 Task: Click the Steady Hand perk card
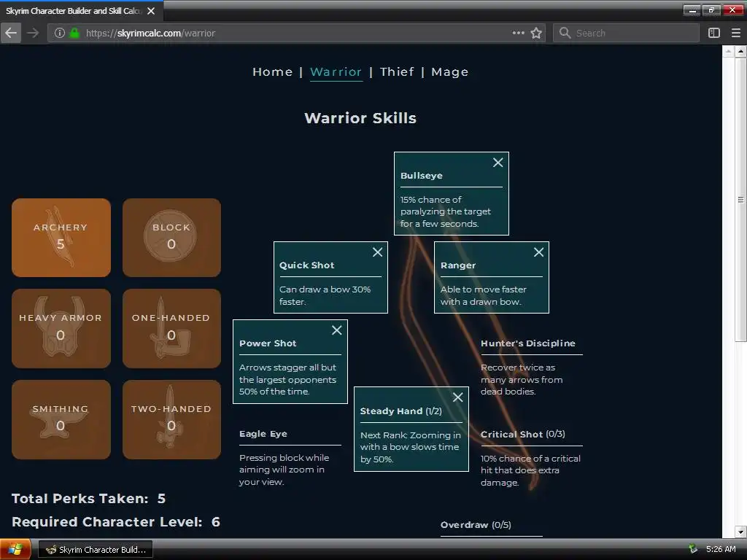411,429
